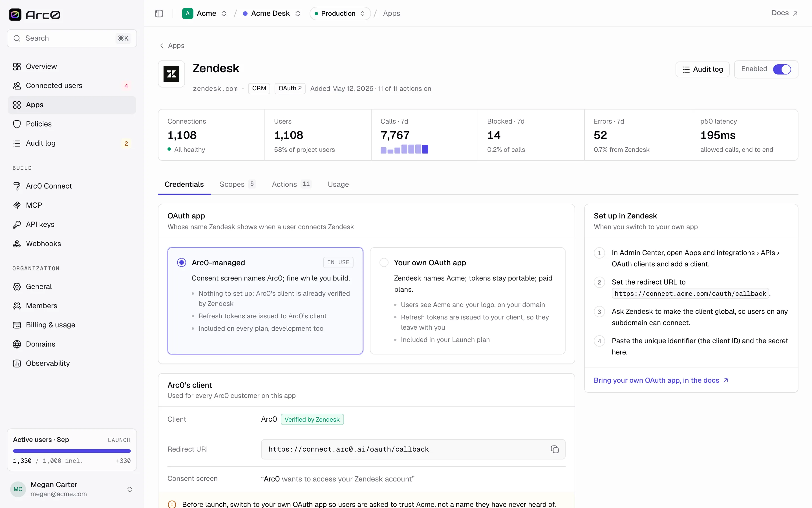Image resolution: width=812 pixels, height=508 pixels.
Task: Click the Blocked 7d value 14
Action: pyautogui.click(x=494, y=135)
